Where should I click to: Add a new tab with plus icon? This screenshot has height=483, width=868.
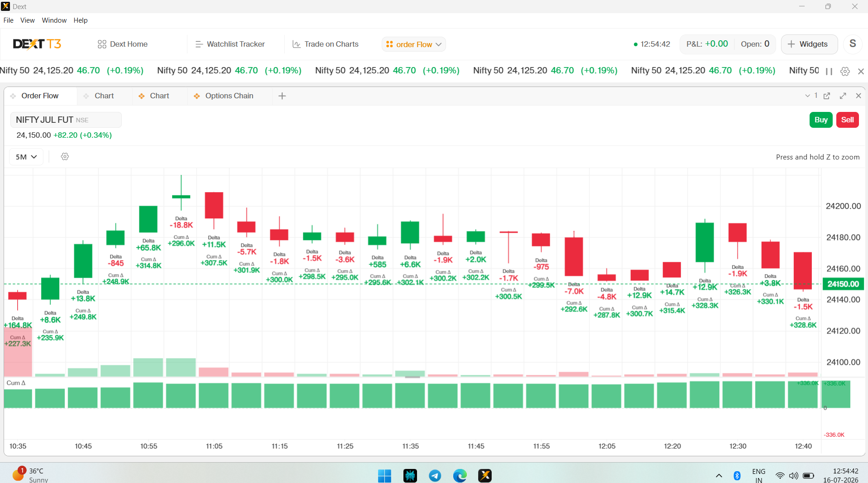[282, 96]
